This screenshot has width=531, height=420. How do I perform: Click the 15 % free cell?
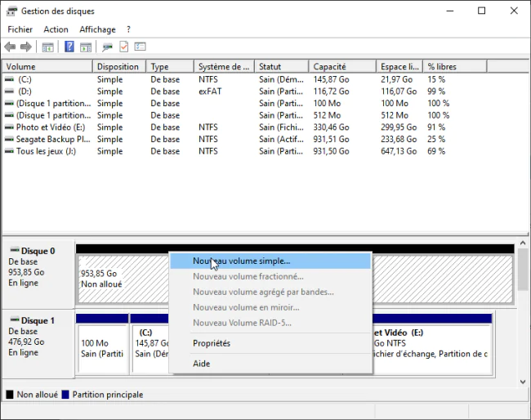(436, 79)
